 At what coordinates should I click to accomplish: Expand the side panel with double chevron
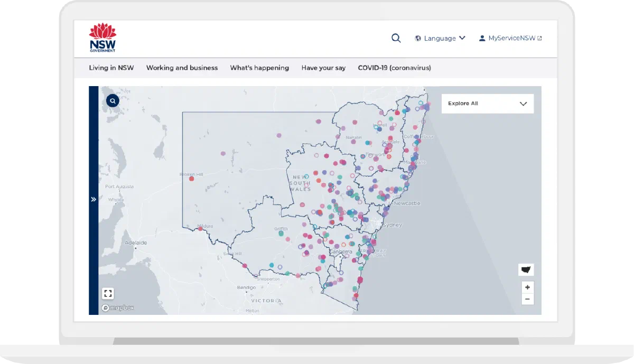click(94, 199)
